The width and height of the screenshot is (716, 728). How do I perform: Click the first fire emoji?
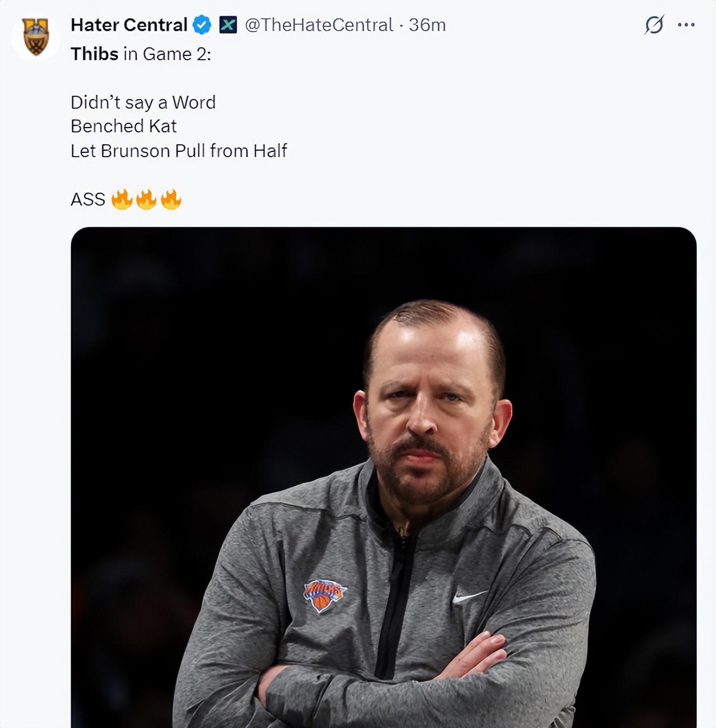pyautogui.click(x=122, y=199)
